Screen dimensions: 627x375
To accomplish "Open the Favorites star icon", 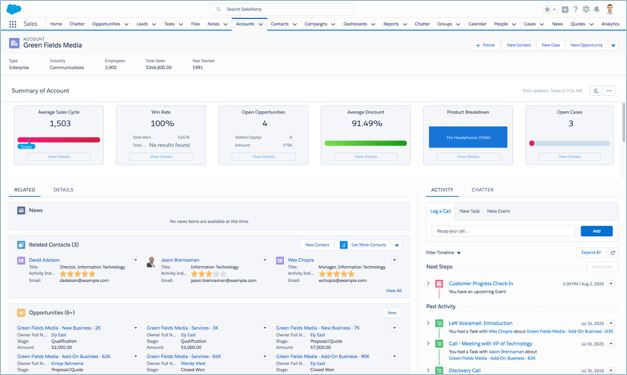I will 547,9.
